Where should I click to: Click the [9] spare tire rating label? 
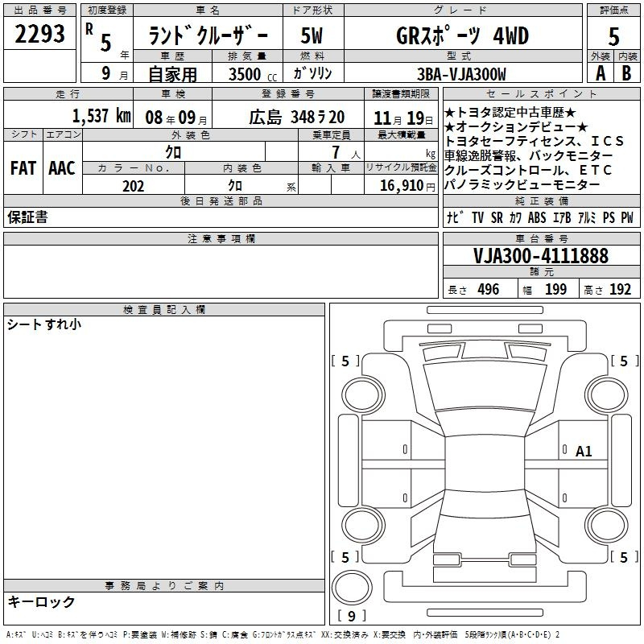coord(351,617)
